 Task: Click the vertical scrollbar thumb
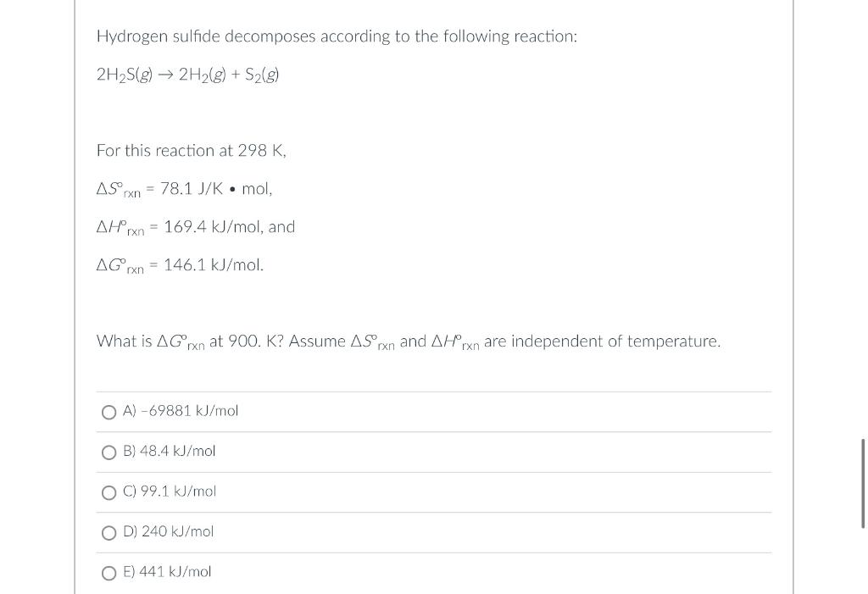[862, 483]
